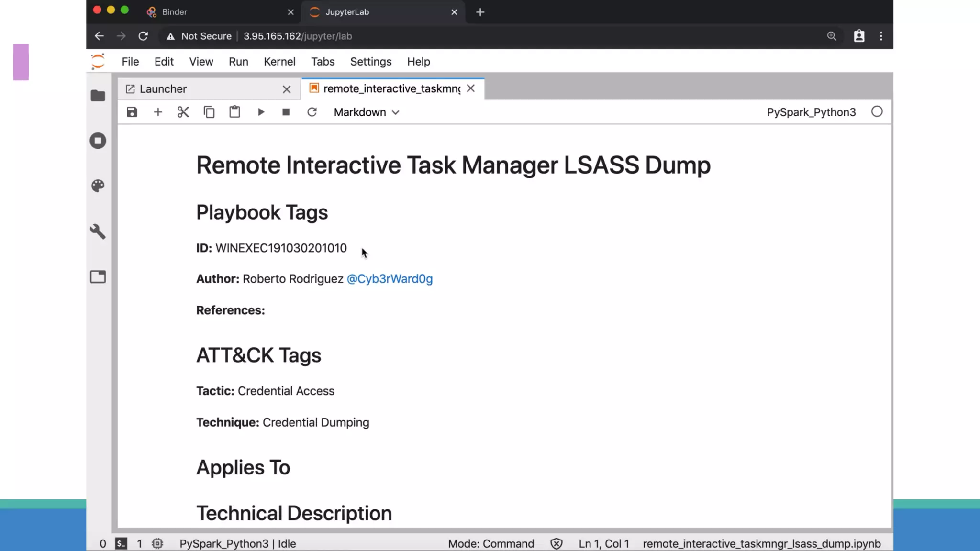The image size is (980, 551).
Task: Follow the @Cyb3rWard0g author link
Action: 390,279
